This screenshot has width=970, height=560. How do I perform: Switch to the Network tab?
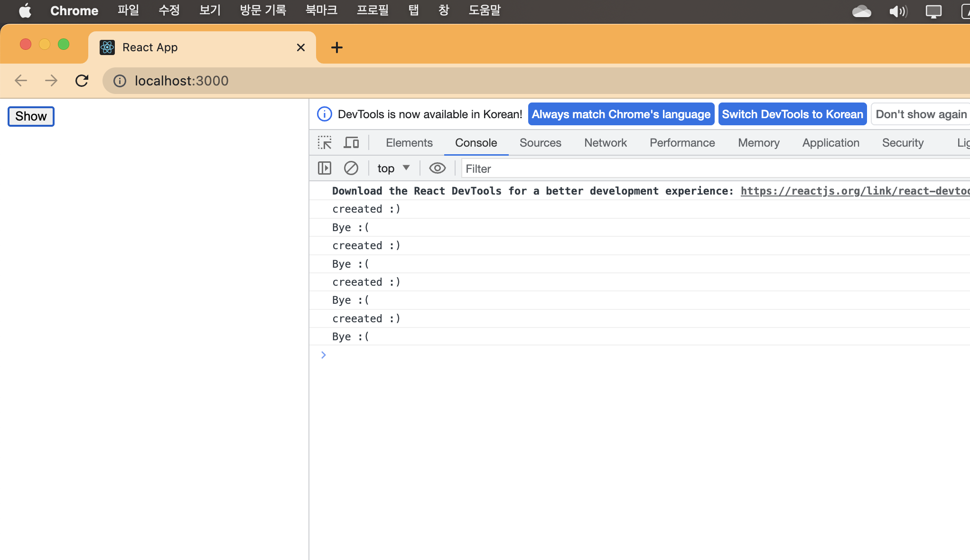pos(605,142)
